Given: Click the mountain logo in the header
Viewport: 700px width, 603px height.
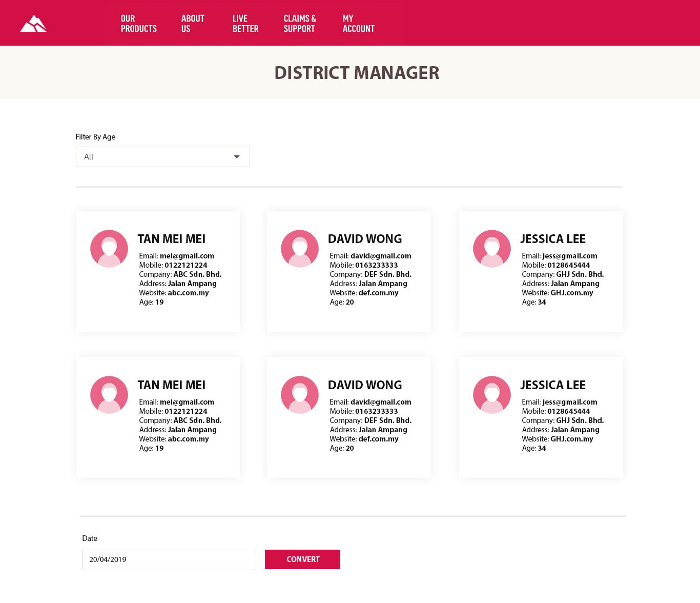Looking at the screenshot, I should point(33,24).
